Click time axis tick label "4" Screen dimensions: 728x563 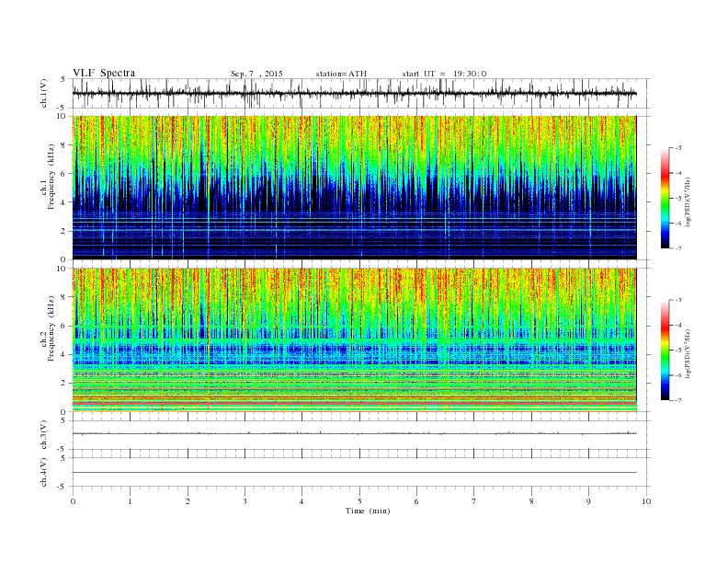point(302,501)
